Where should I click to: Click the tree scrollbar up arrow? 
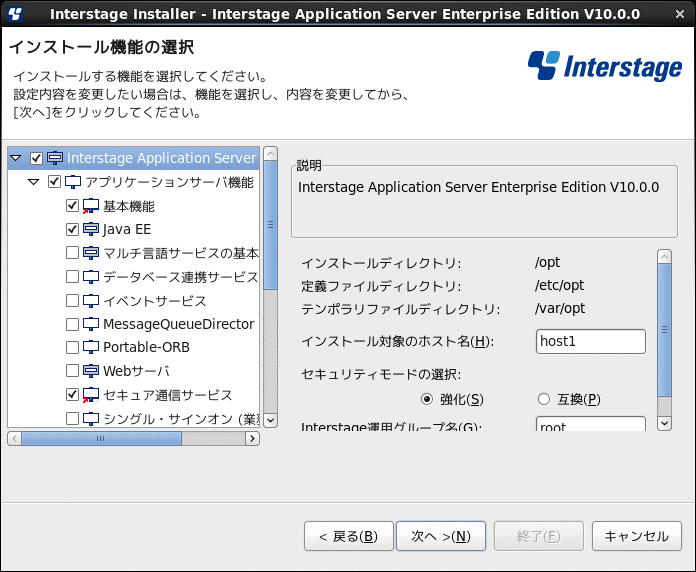[270, 154]
